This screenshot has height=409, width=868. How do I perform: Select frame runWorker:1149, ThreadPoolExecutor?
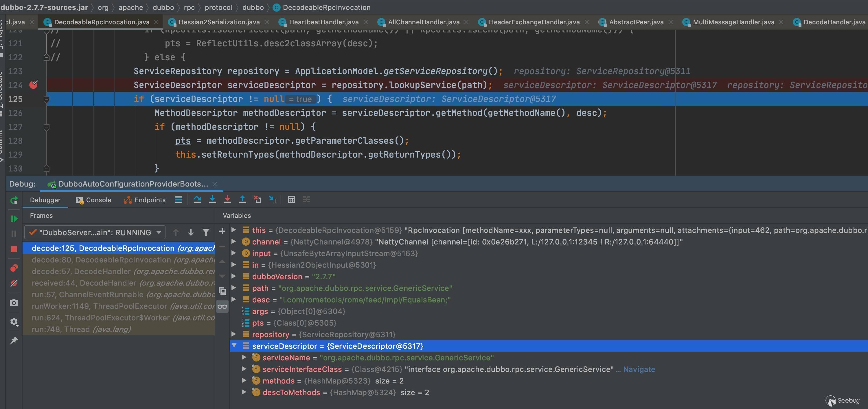coord(119,306)
